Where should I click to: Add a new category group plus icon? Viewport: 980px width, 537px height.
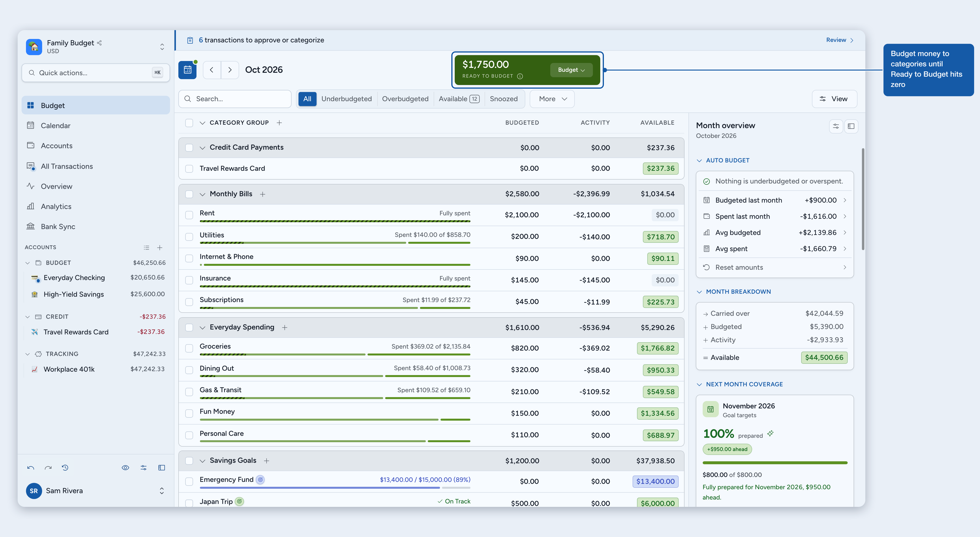tap(279, 123)
